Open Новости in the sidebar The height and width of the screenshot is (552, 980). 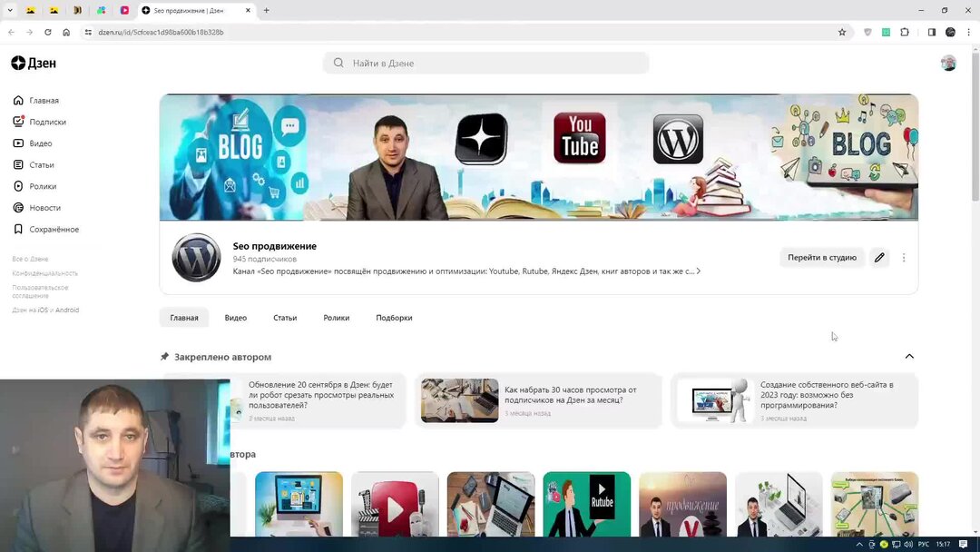tap(37, 208)
